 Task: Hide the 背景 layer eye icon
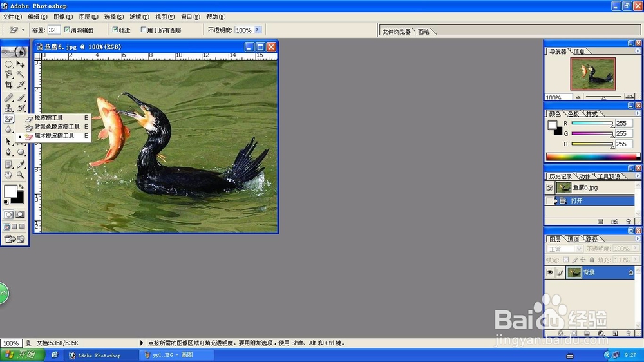[x=550, y=272]
